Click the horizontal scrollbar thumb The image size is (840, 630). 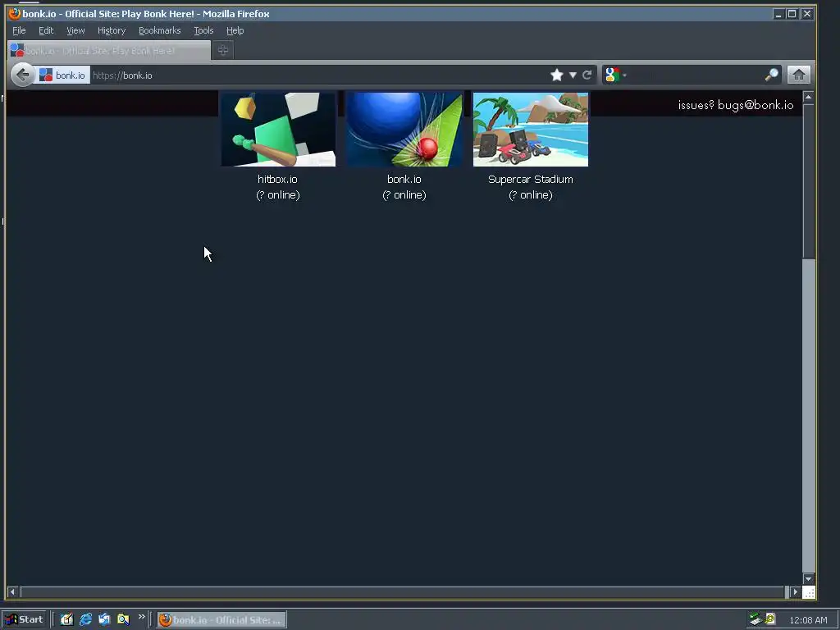pos(403,592)
